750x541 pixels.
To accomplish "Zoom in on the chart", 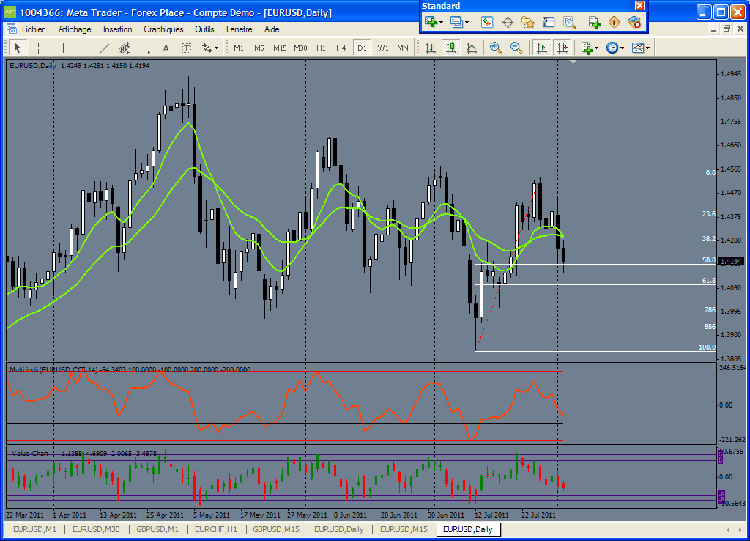I will click(x=496, y=48).
